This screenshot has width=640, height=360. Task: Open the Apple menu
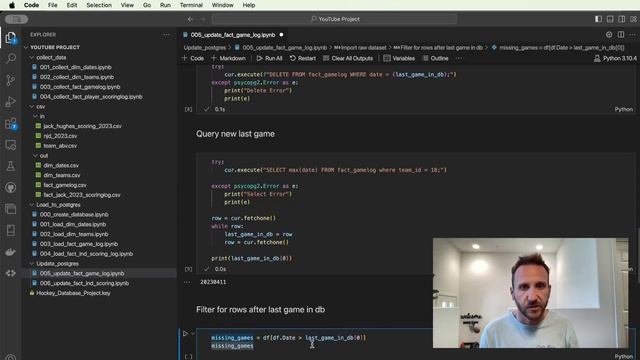click(12, 5)
